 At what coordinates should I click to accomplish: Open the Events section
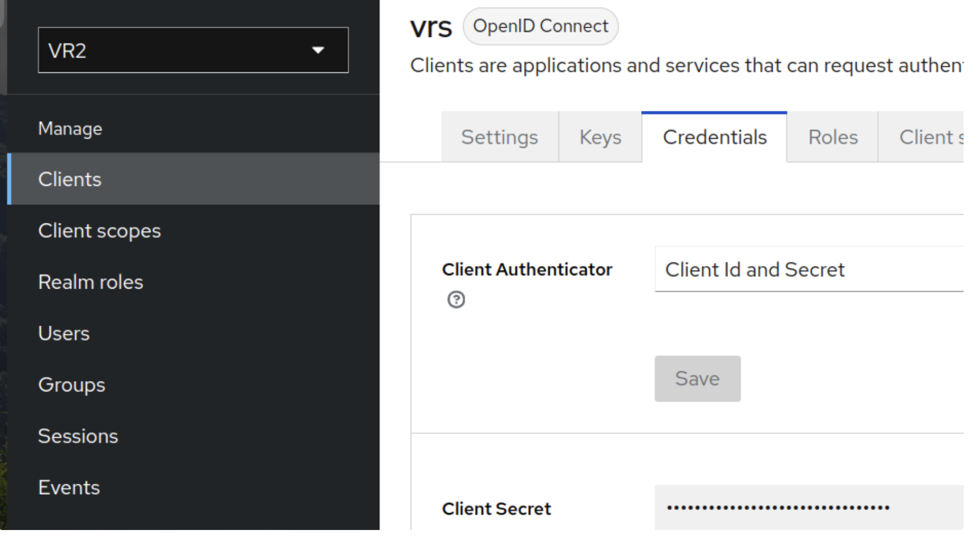[x=68, y=487]
